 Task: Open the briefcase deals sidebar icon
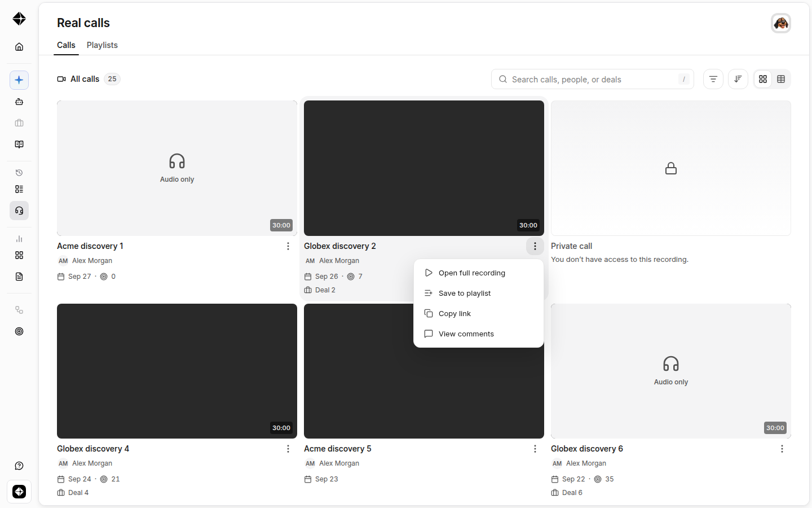click(x=19, y=123)
